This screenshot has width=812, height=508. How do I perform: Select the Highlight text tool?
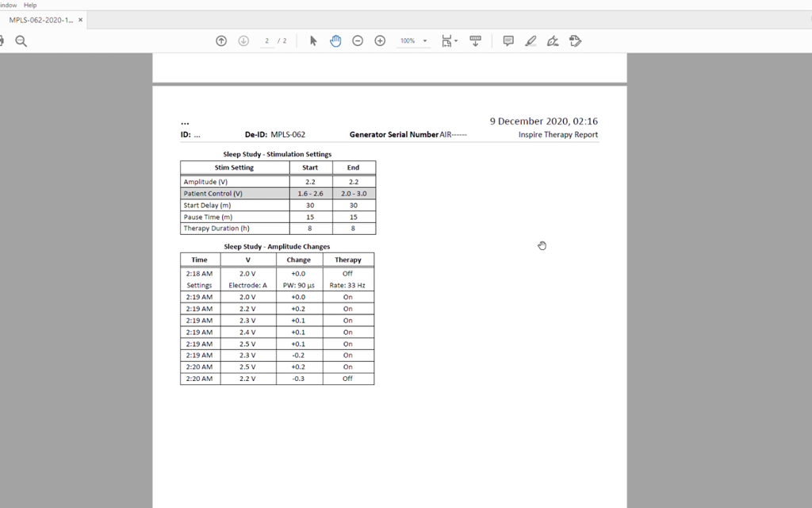[x=530, y=41]
